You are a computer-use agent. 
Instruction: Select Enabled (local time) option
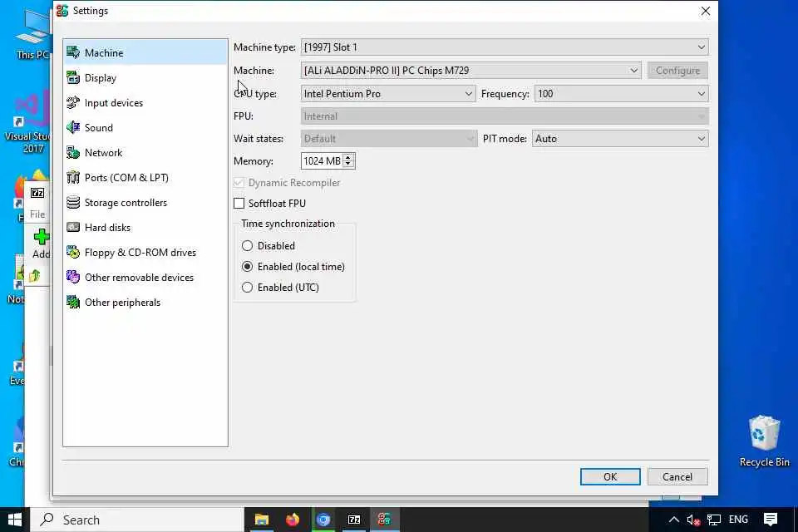coord(248,266)
